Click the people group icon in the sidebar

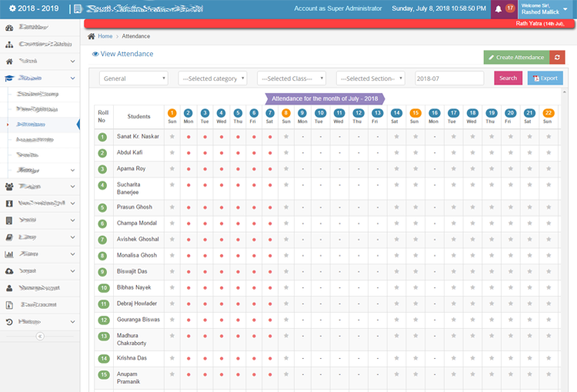coord(9,187)
